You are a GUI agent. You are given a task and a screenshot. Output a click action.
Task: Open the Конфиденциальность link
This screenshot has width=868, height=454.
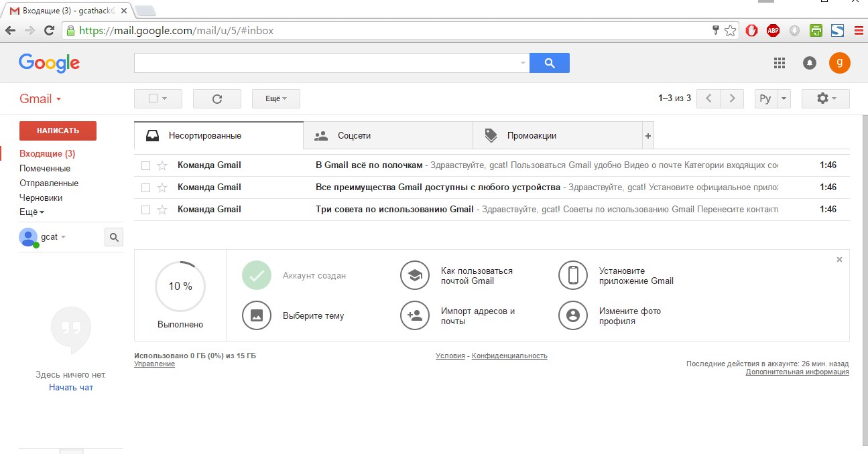509,356
